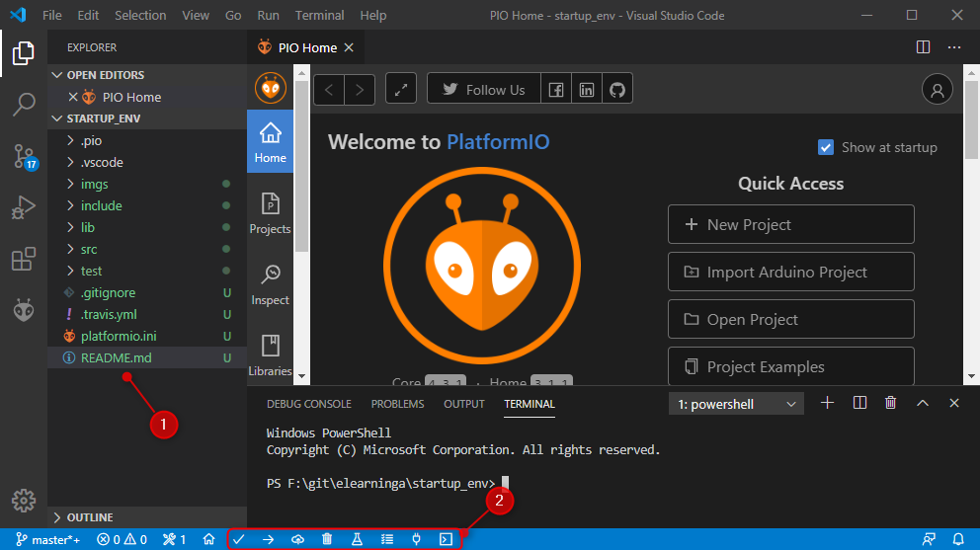Switch to the Output tab
Screen dimensions: 980x550
[463, 405]
